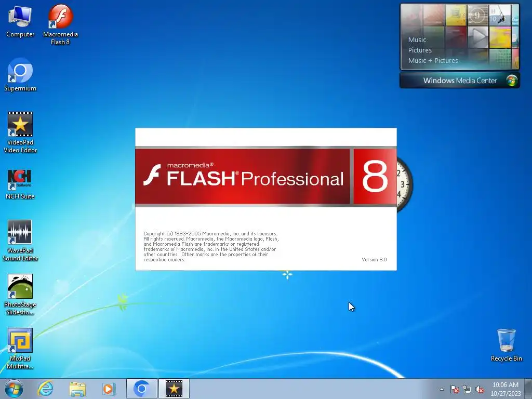Screen dimensions: 532x399
Task: Open the taskbar clock showing 10:06 AM
Action: click(x=505, y=389)
